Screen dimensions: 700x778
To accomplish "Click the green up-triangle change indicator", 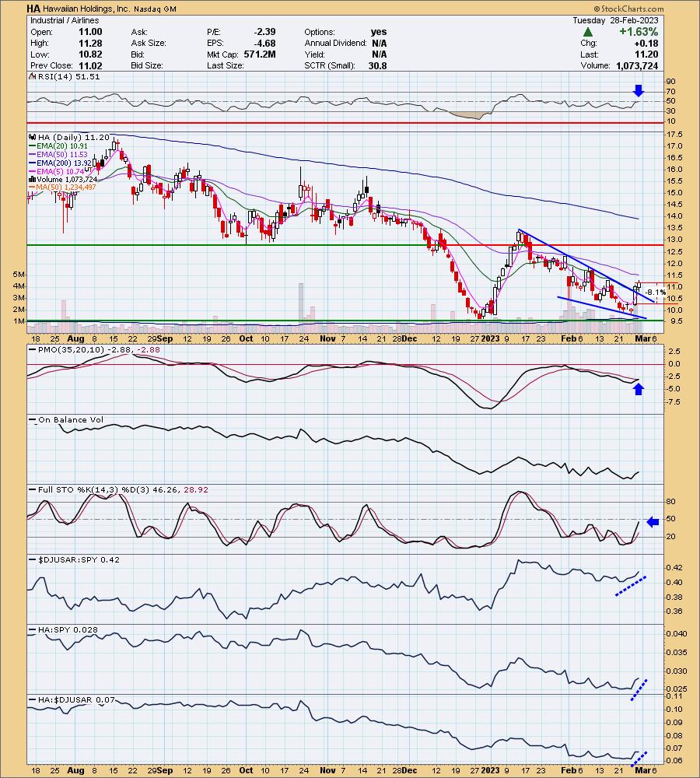I will (588, 32).
